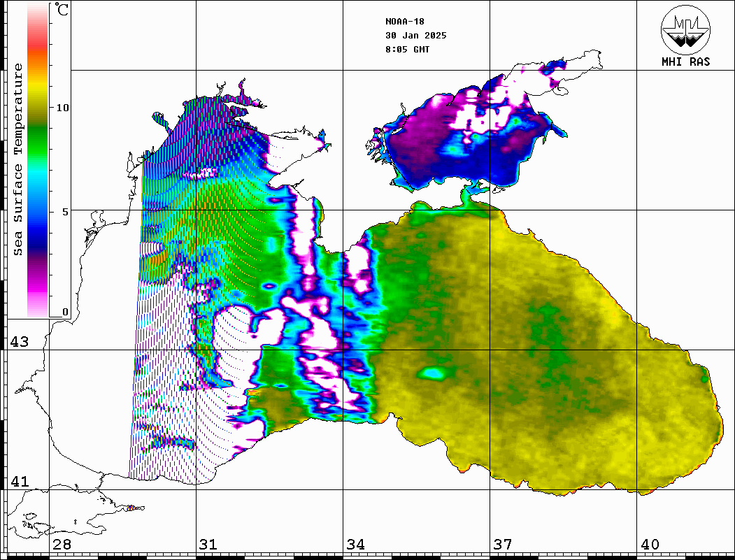735x560 pixels.
Task: Click the temperature color scale bar
Action: pos(38,161)
